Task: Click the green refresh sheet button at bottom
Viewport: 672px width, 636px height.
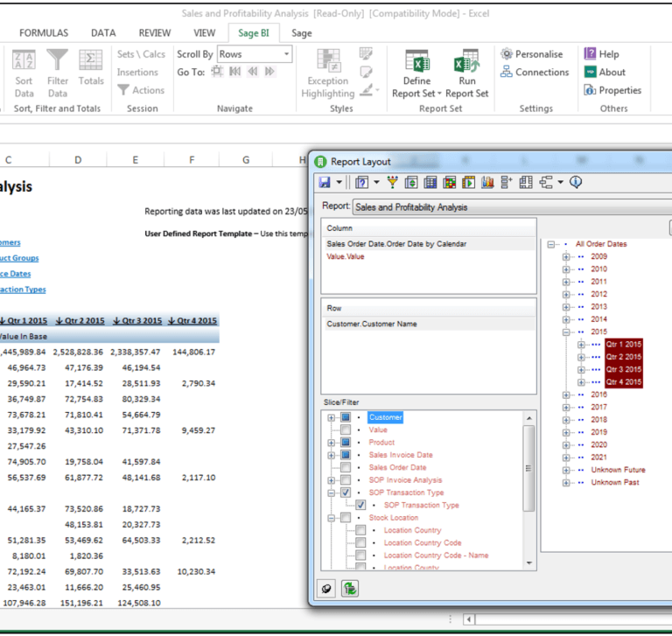Action: click(x=350, y=589)
